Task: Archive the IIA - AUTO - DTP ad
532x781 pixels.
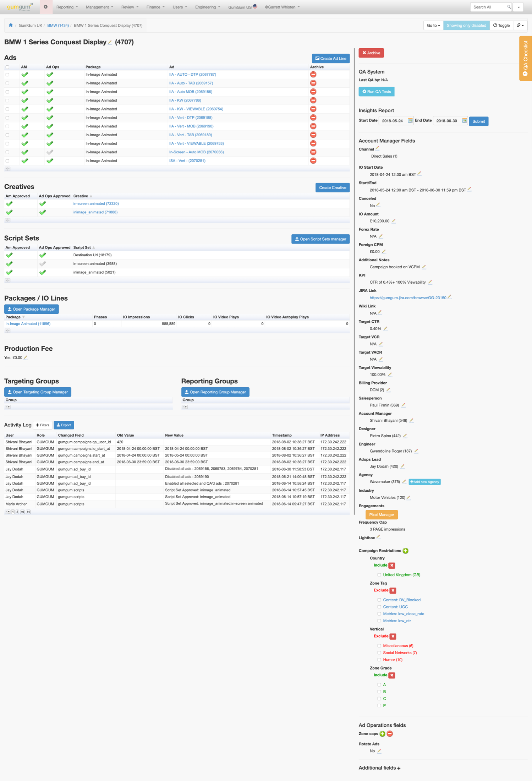Action: pos(313,75)
